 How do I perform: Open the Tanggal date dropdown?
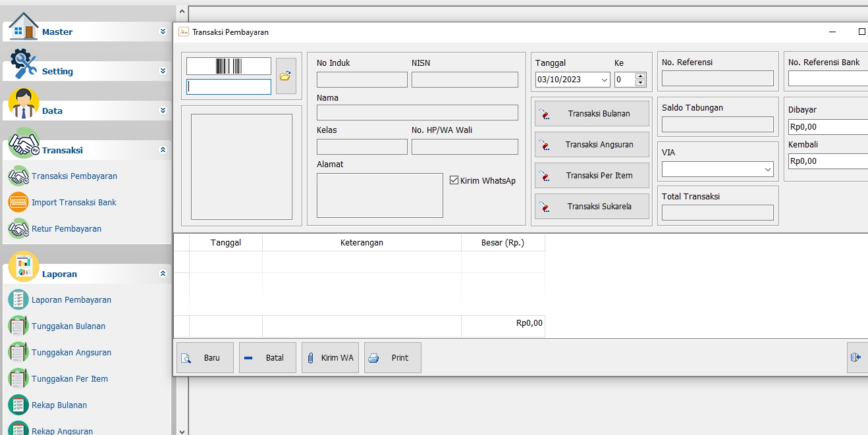click(605, 80)
